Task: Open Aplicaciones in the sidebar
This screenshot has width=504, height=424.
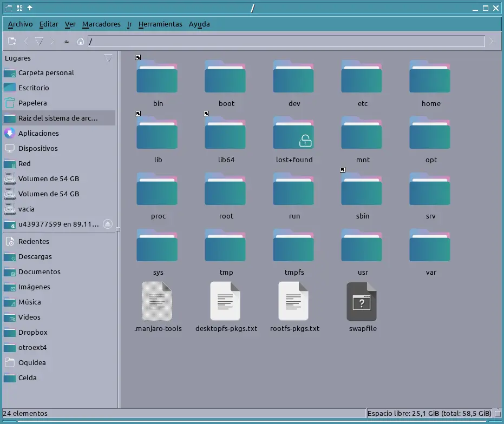Action: pos(38,133)
